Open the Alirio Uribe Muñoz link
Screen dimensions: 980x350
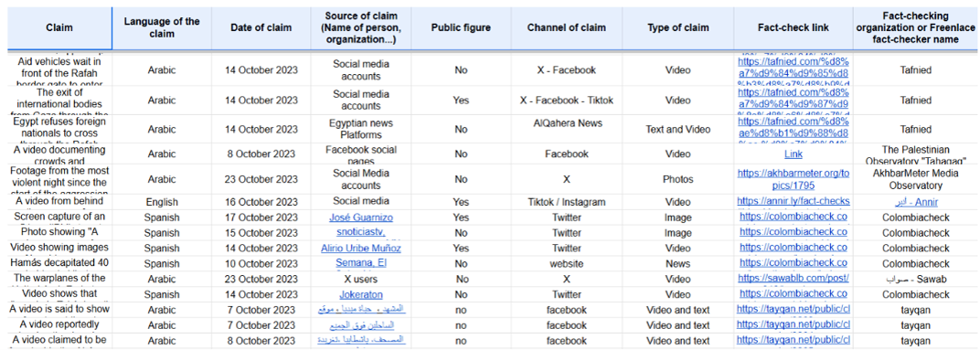(x=360, y=249)
